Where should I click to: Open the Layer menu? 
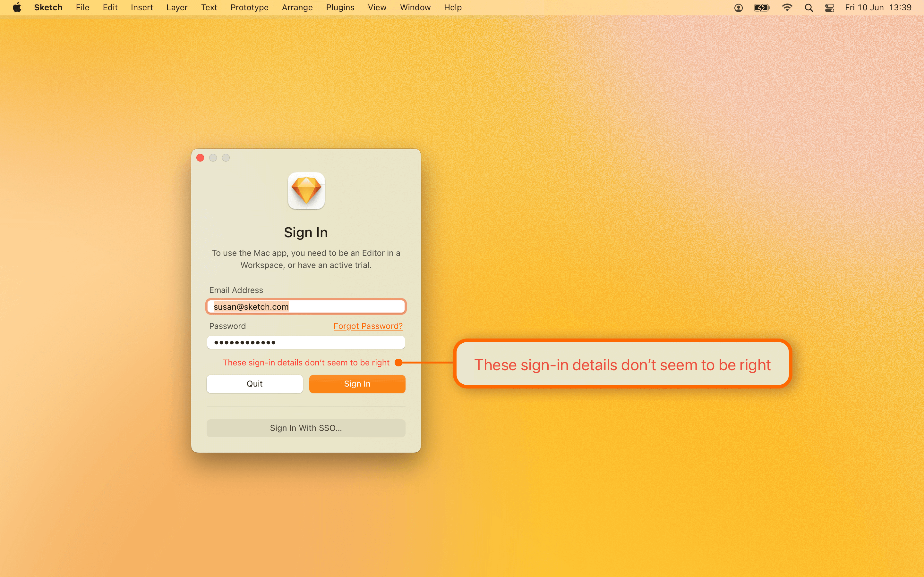click(176, 7)
